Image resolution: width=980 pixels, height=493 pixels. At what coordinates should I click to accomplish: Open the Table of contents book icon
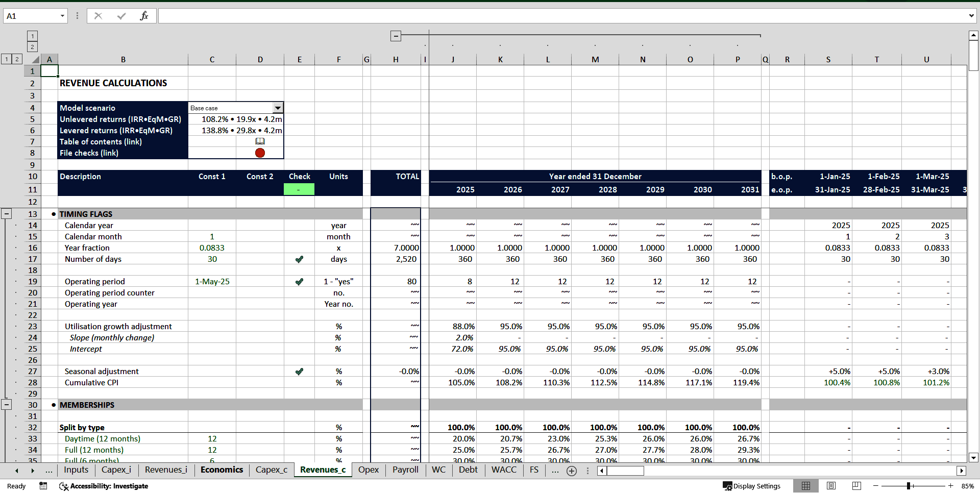point(260,141)
